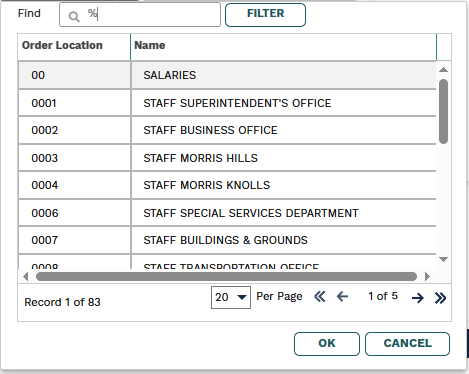
Task: Click inside the Find text field
Action: click(140, 15)
